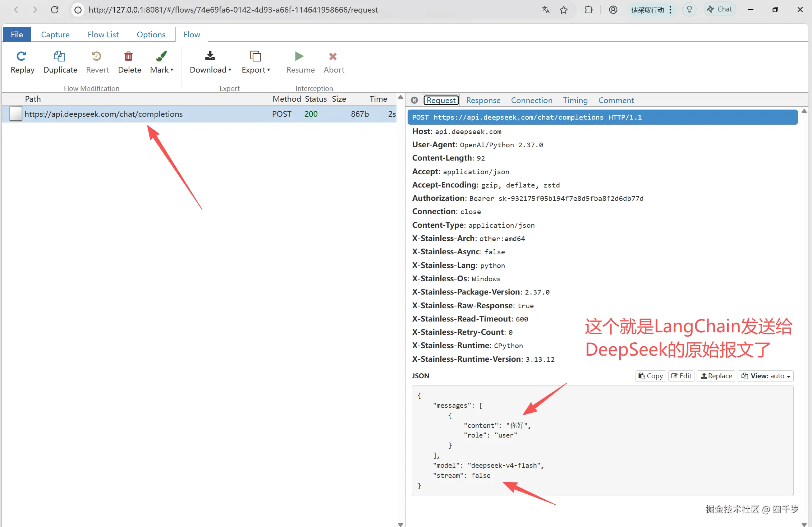The image size is (812, 527).
Task: View the Timing detail tab
Action: point(575,100)
